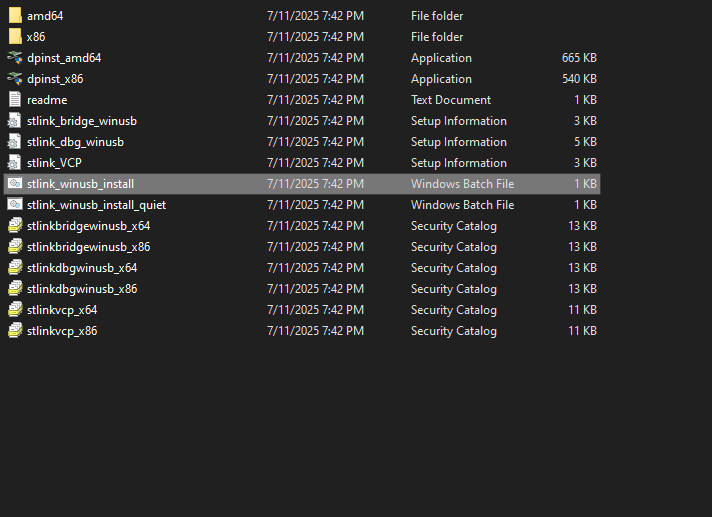Click the dpinst_x86 installer icon
712x517 pixels.
click(x=15, y=79)
